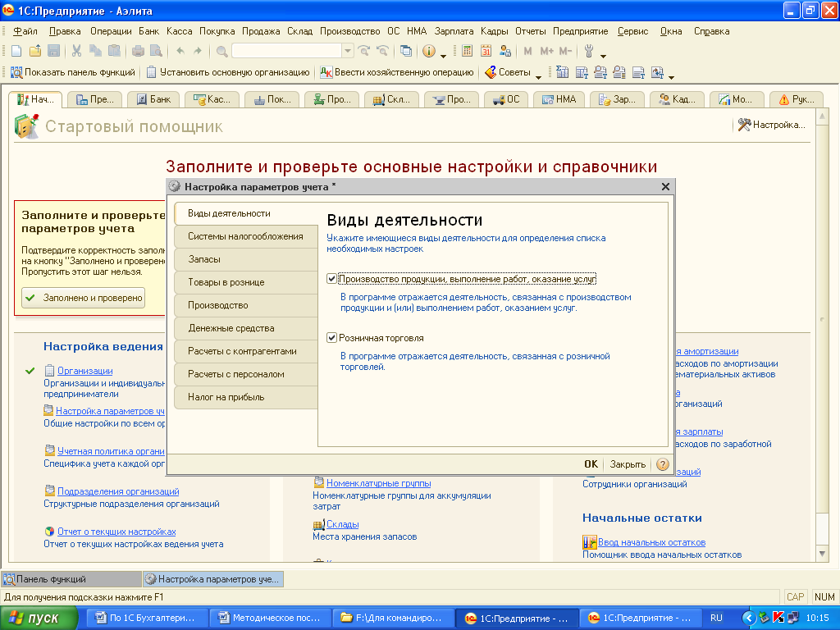The image size is (840, 630).
Task: Click Показать панель функций button
Action: (73, 72)
